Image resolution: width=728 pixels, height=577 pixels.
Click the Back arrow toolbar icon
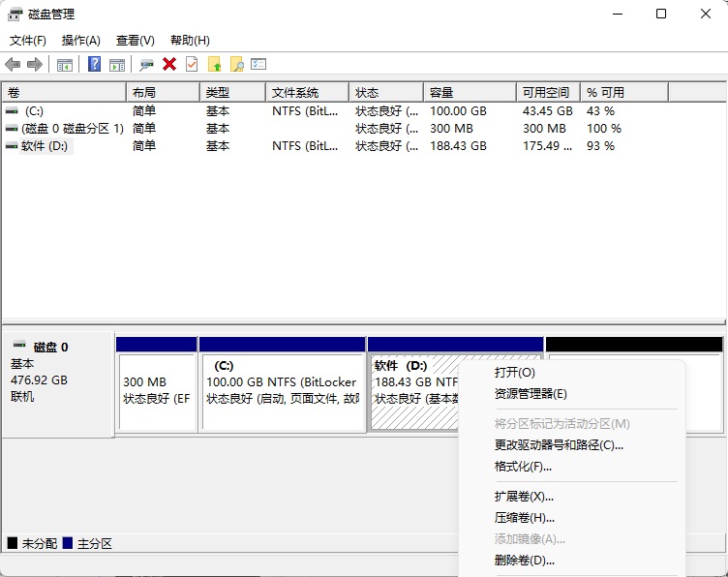13,64
